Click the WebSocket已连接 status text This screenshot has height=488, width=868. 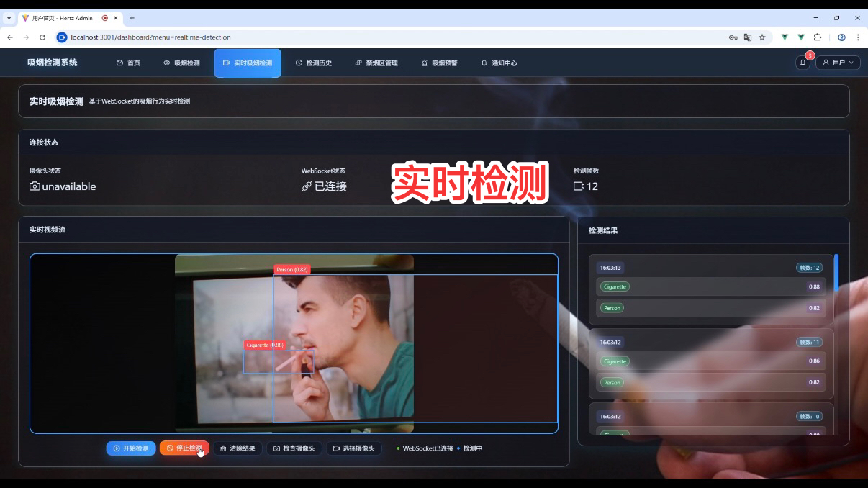pyautogui.click(x=428, y=448)
